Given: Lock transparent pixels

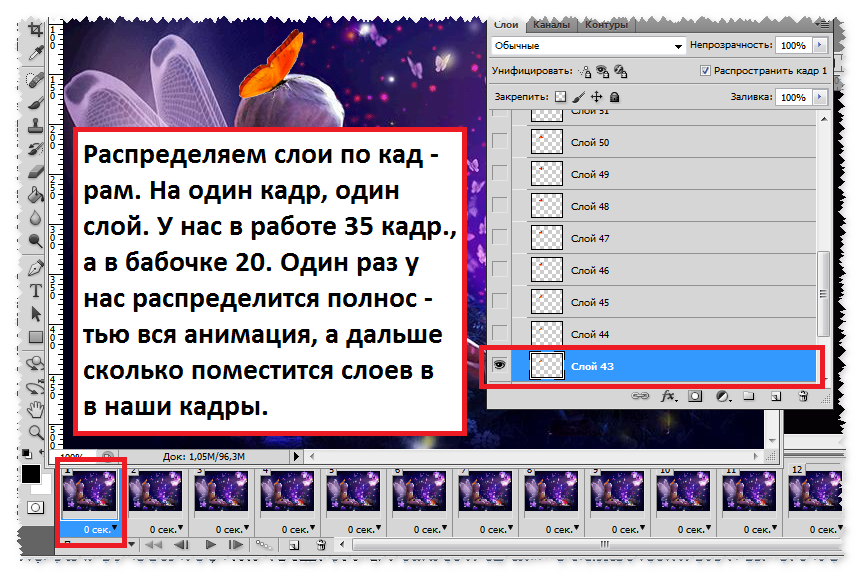Looking at the screenshot, I should tap(560, 97).
